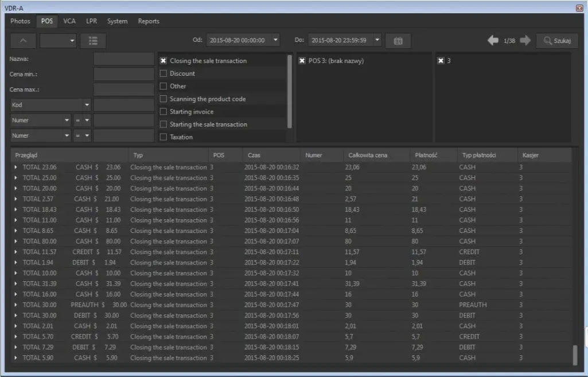Image resolution: width=588 pixels, height=377 pixels.
Task: Sort by Całkowita cena column header
Action: coord(367,156)
